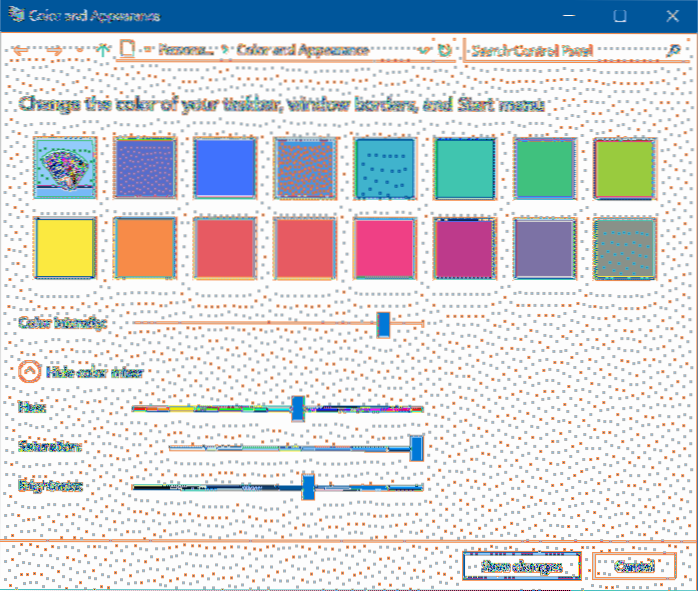698x591 pixels.
Task: Click the Back navigation arrow
Action: 21,49
